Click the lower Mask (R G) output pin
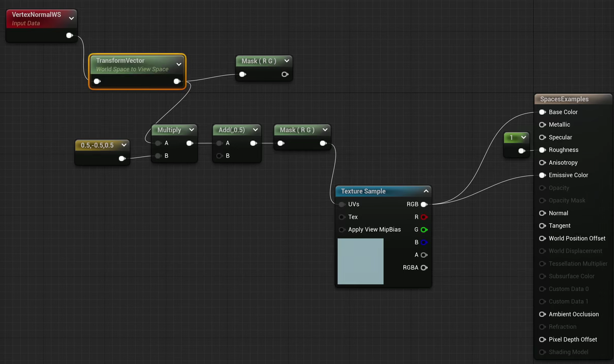The width and height of the screenshot is (614, 364). (x=323, y=143)
